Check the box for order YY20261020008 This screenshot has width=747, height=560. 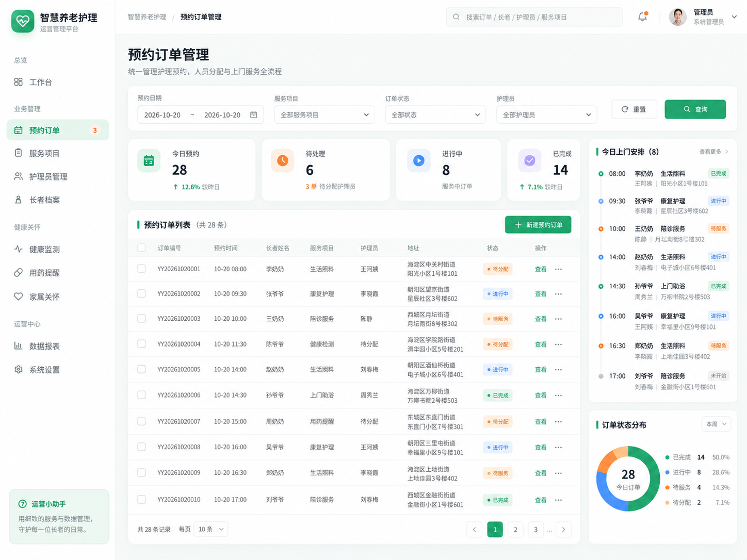[x=141, y=447]
